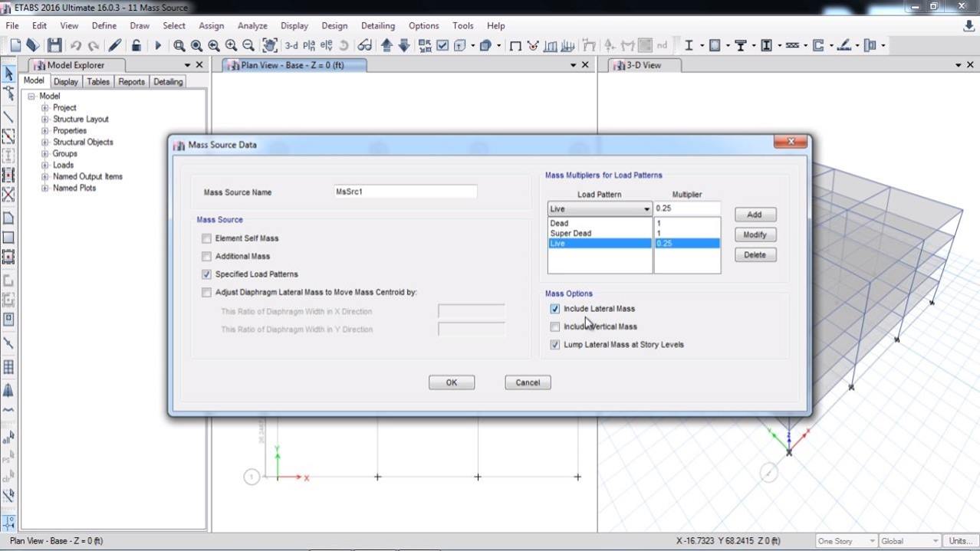Expand the Project tree node

coord(44,108)
